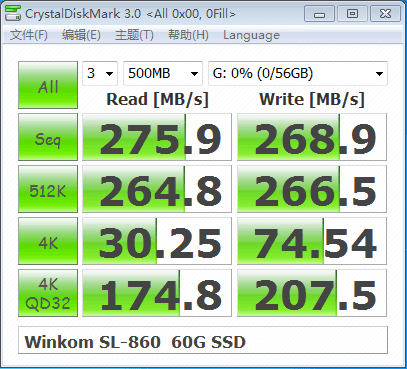Start the 4K benchmark test
Image resolution: width=407 pixels, height=369 pixels.
(x=48, y=241)
